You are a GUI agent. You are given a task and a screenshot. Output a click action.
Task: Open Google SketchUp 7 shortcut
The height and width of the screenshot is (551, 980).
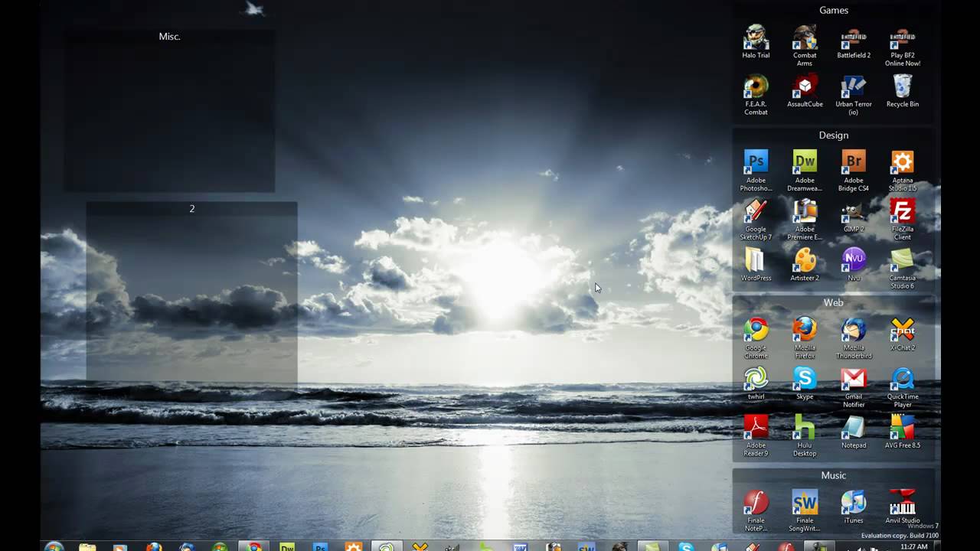coord(756,210)
